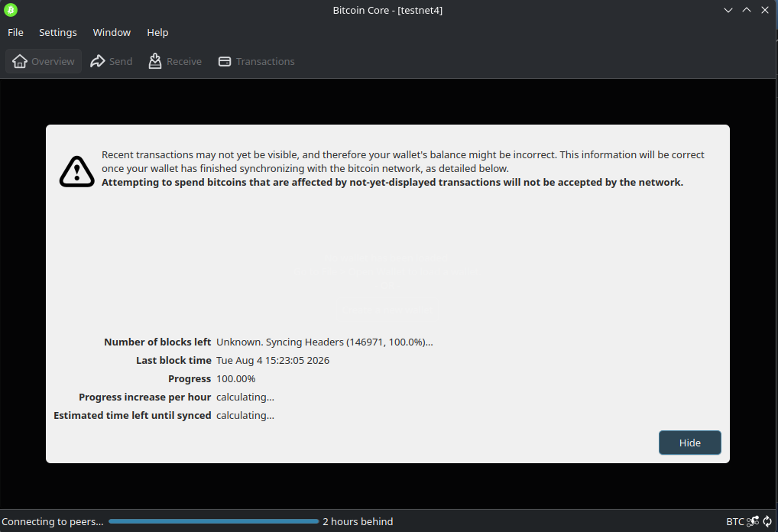
Task: Click 'calculating...' beside Progress increase per hour
Action: [245, 397]
